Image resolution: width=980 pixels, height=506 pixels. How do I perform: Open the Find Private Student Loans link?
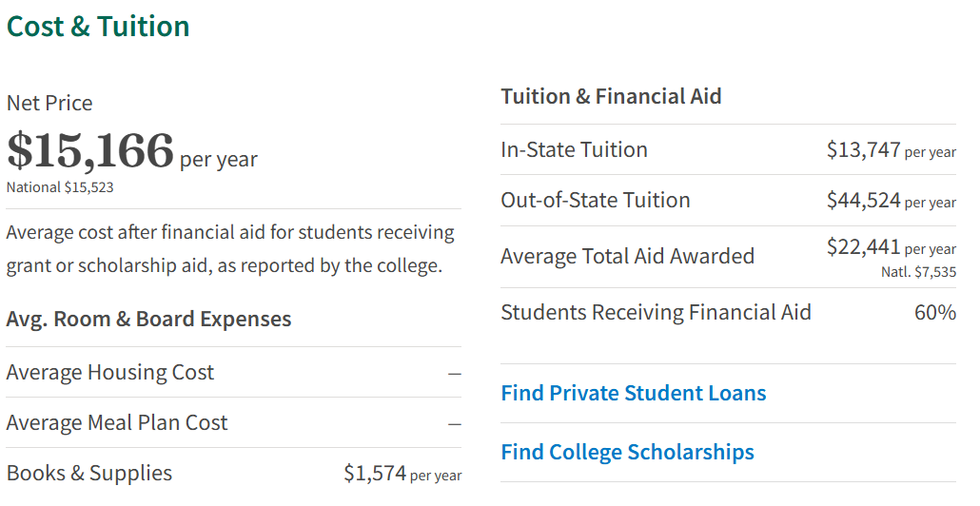tap(633, 394)
